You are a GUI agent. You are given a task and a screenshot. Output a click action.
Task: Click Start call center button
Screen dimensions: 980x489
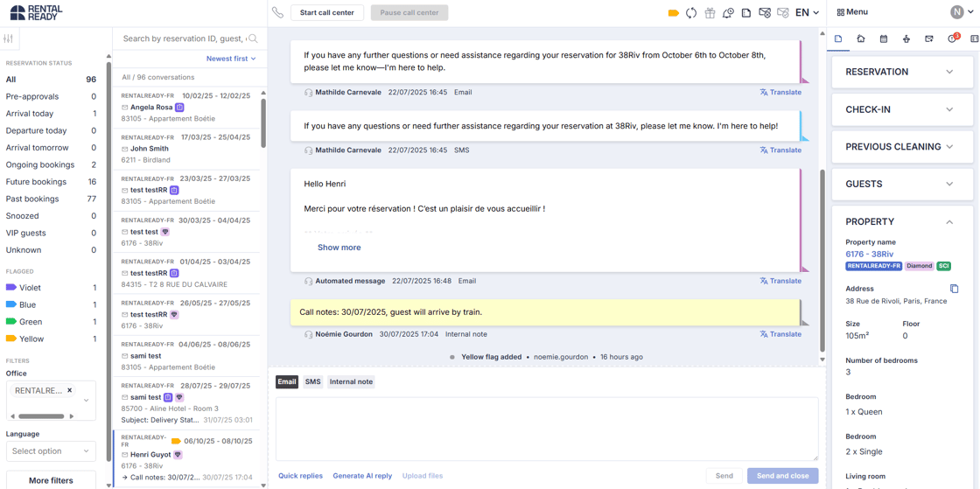point(327,12)
